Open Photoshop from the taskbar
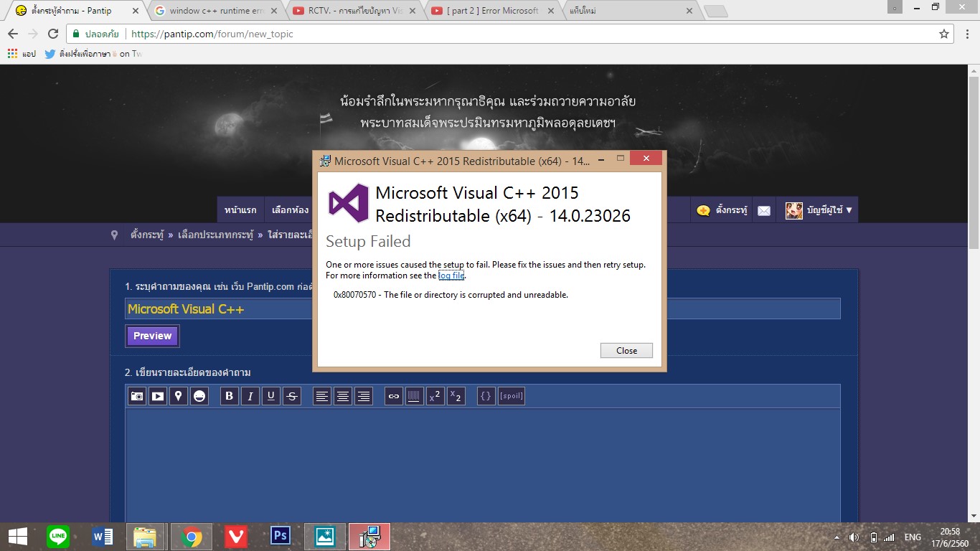Screen dimensions: 980x551 [281, 537]
